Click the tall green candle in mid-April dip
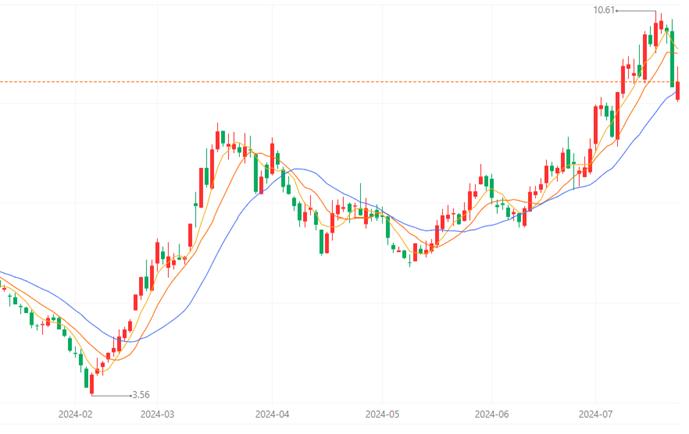689x434 pixels. pos(322,242)
